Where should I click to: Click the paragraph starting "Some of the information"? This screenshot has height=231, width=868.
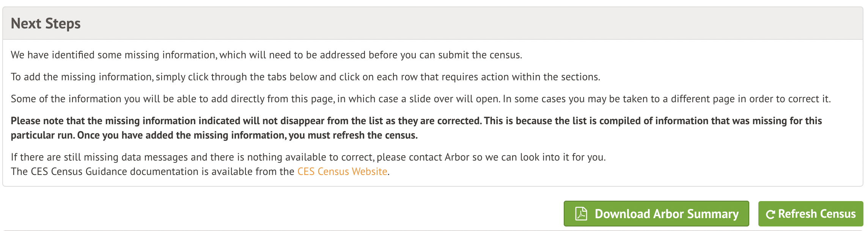(420, 99)
